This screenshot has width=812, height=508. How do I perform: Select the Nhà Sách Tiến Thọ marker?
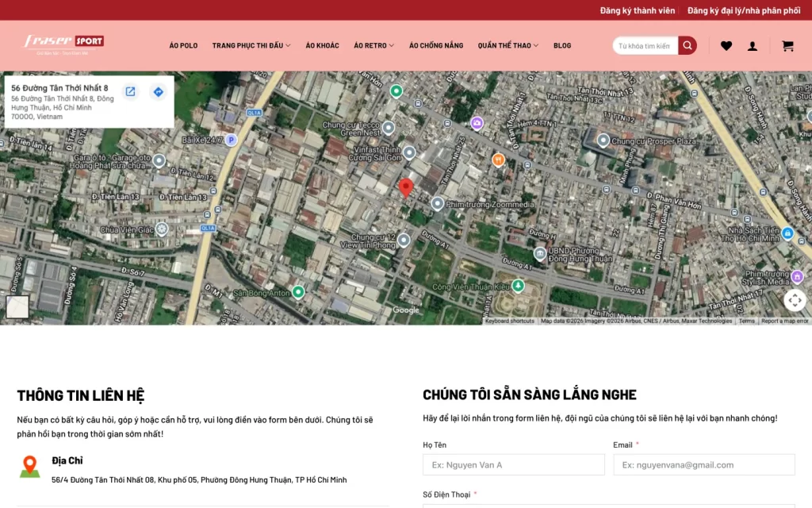coord(787,233)
